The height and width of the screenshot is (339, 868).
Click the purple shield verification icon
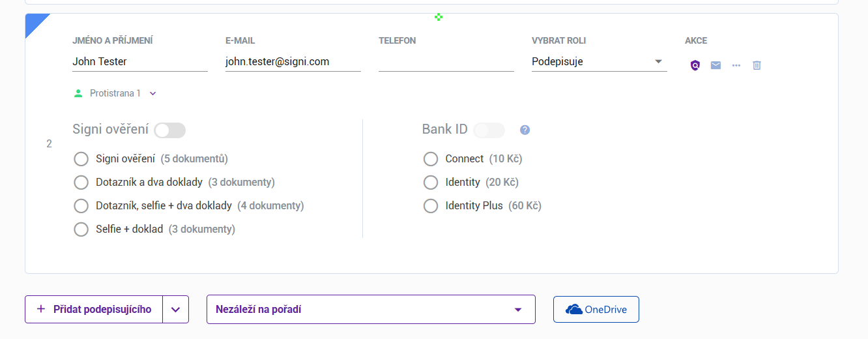coord(695,65)
